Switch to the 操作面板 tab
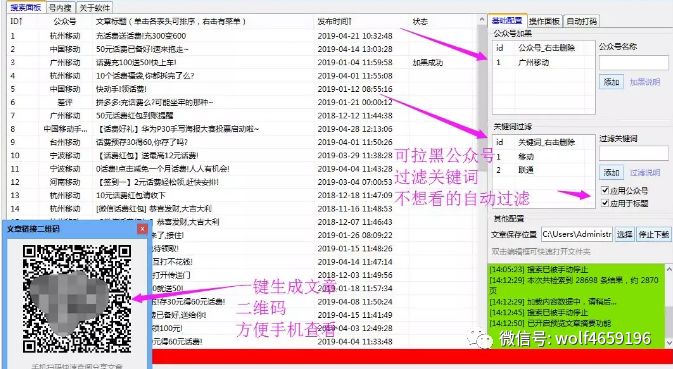The width and height of the screenshot is (673, 369). click(544, 21)
